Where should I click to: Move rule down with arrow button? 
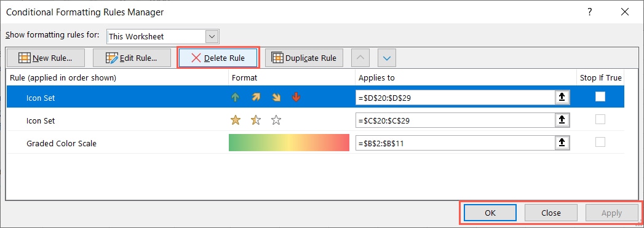(386, 58)
